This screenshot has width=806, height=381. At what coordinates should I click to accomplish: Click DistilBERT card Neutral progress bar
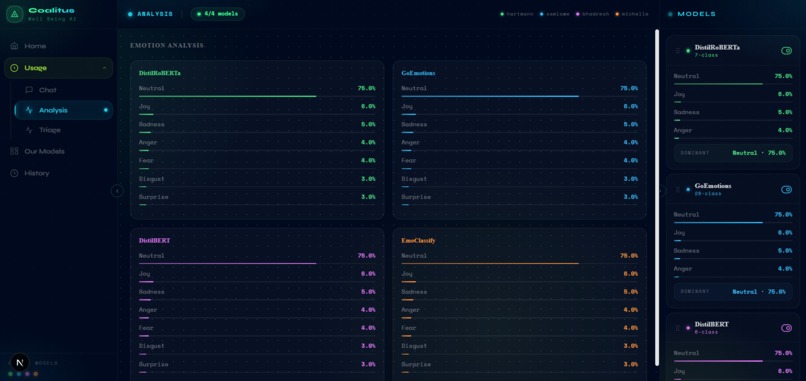(x=257, y=263)
